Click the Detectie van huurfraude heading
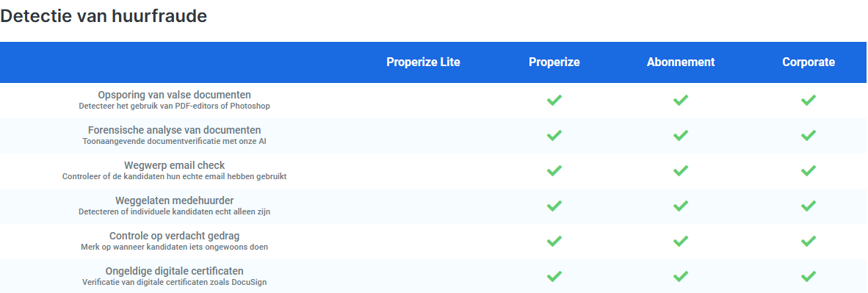 click(x=104, y=16)
